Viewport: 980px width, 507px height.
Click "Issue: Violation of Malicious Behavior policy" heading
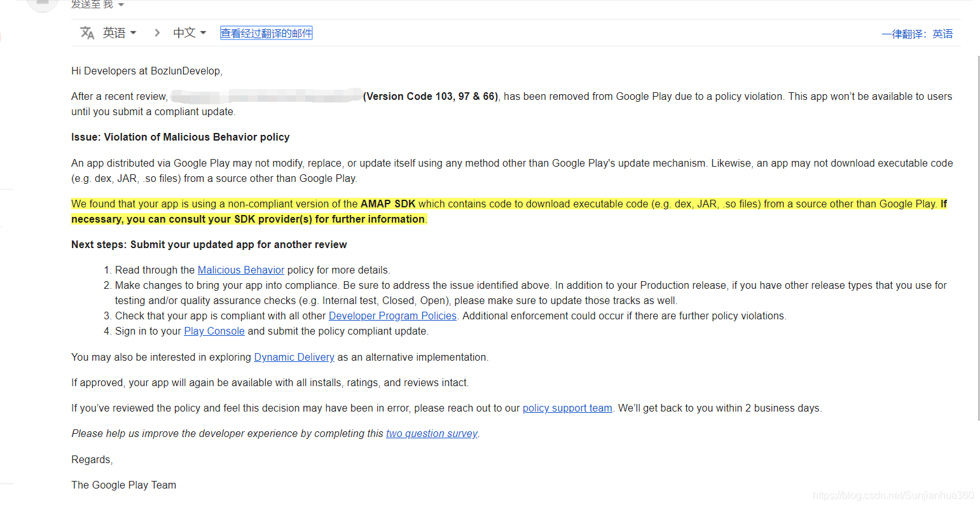pyautogui.click(x=181, y=137)
